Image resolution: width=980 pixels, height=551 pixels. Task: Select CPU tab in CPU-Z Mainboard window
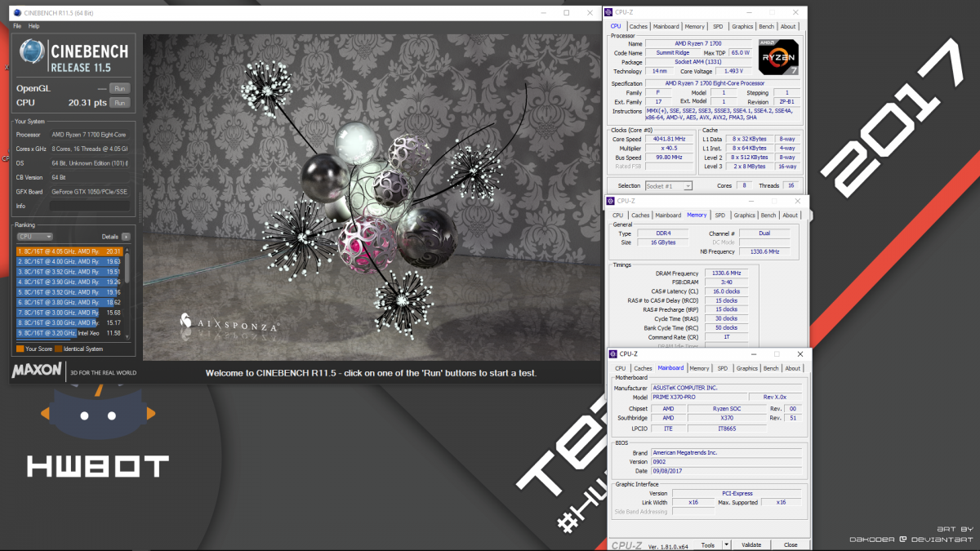621,368
